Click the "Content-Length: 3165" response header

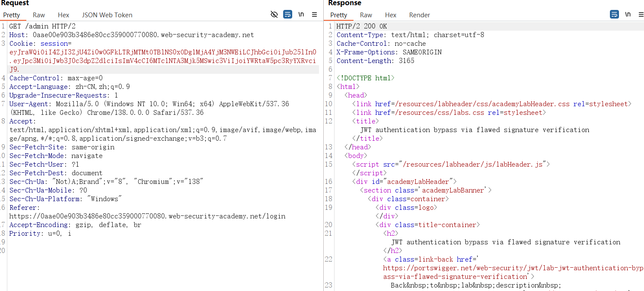click(376, 61)
